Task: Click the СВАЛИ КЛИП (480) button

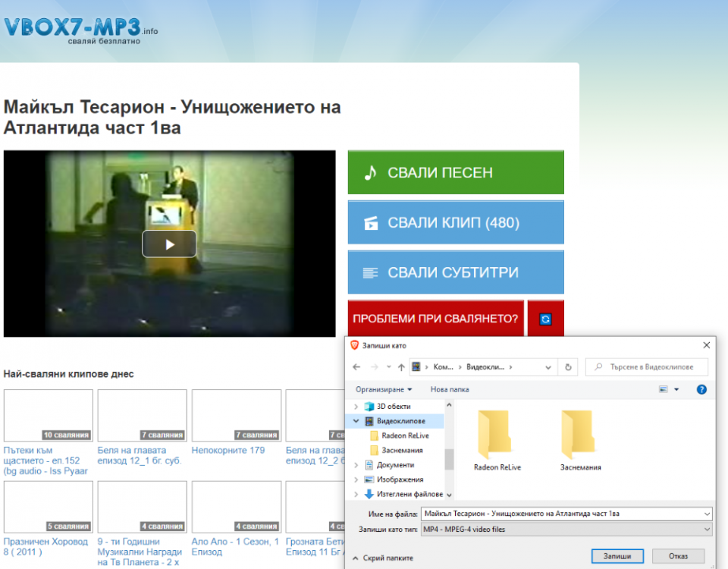Action: coord(456,222)
